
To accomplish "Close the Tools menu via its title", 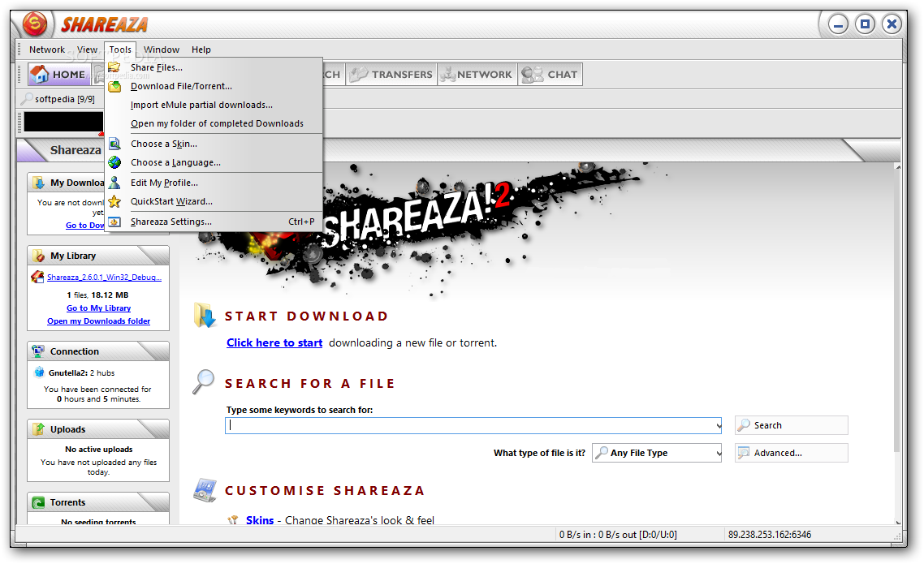I will (x=120, y=50).
